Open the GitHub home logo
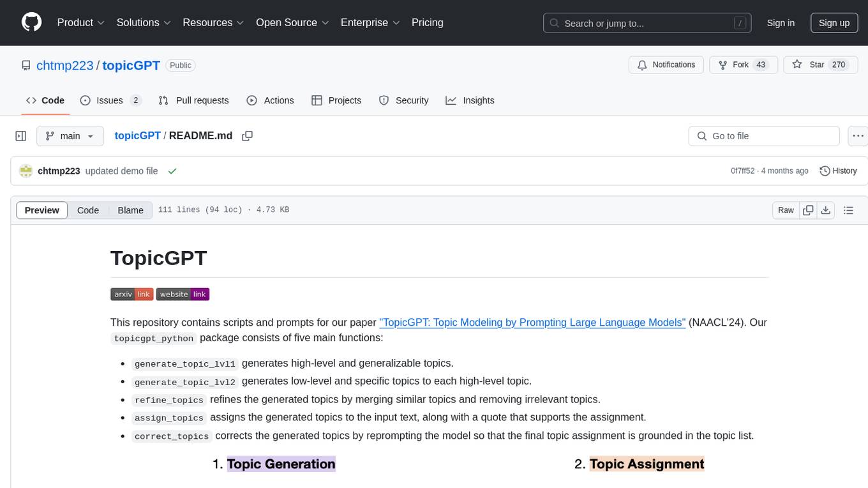Screen dimensions: 868x488 32,22
